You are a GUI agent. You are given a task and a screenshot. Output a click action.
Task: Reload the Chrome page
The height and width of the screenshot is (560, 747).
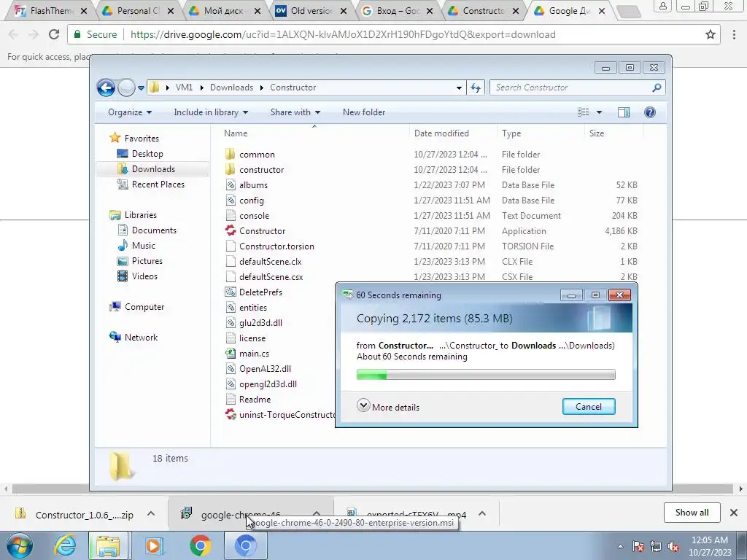click(x=54, y=34)
